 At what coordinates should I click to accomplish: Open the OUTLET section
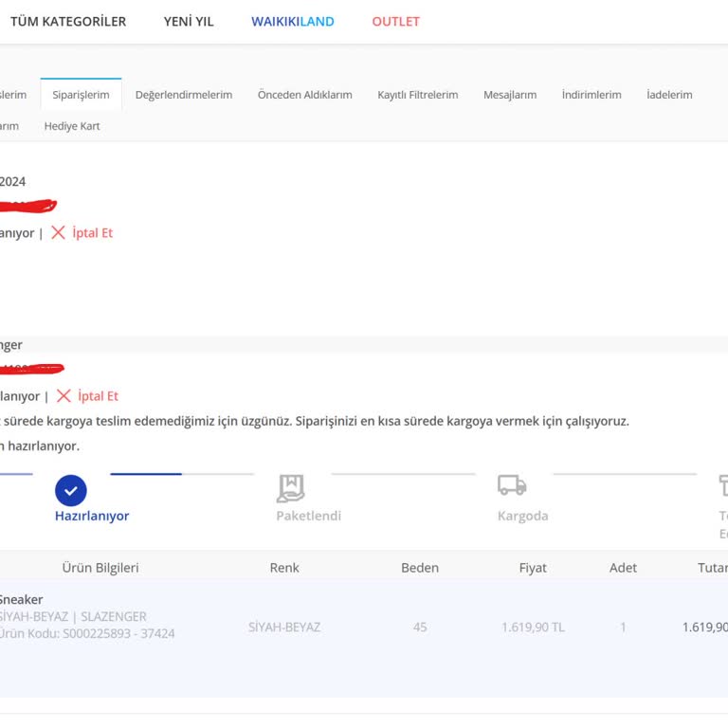tap(395, 21)
